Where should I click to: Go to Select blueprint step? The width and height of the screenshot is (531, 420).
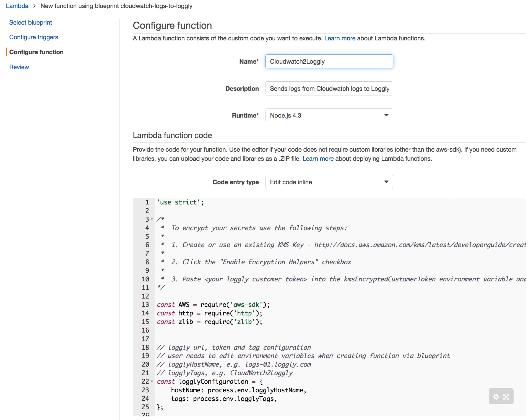[x=30, y=22]
